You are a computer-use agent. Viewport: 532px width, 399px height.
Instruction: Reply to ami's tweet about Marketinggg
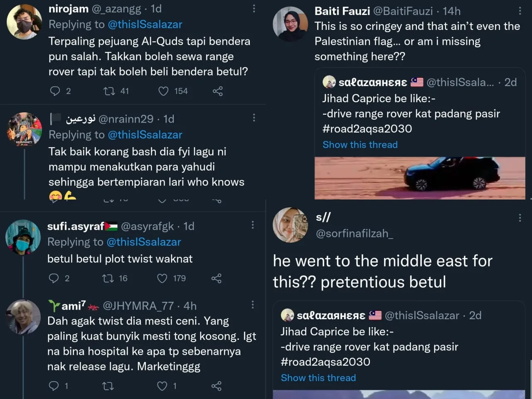(54, 386)
